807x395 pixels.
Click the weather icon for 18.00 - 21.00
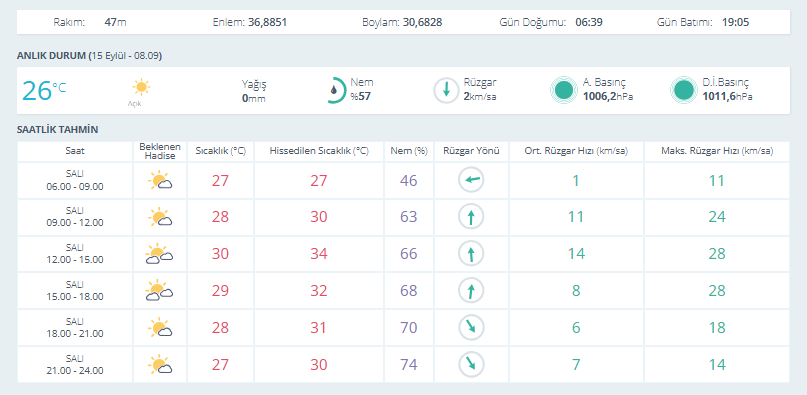(x=160, y=328)
